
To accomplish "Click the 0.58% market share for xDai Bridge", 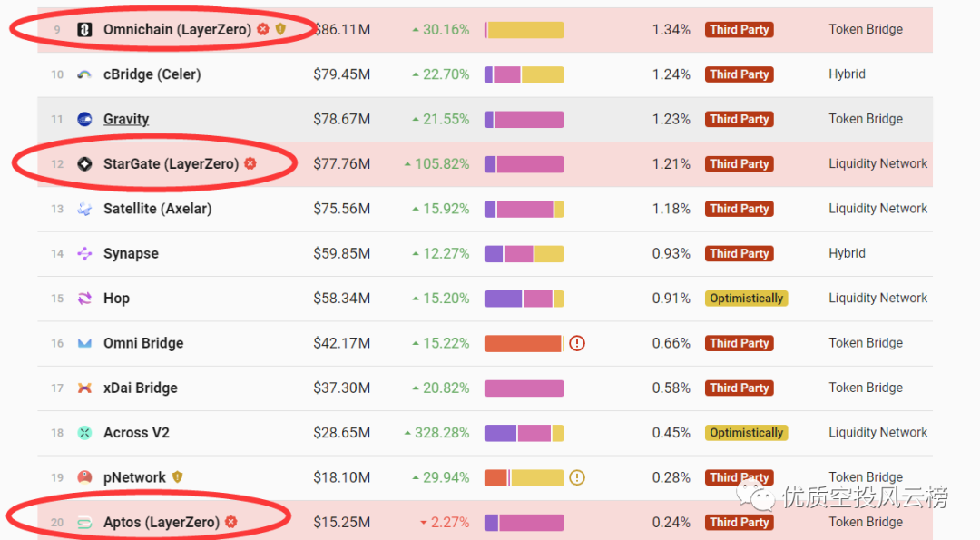I will point(671,388).
